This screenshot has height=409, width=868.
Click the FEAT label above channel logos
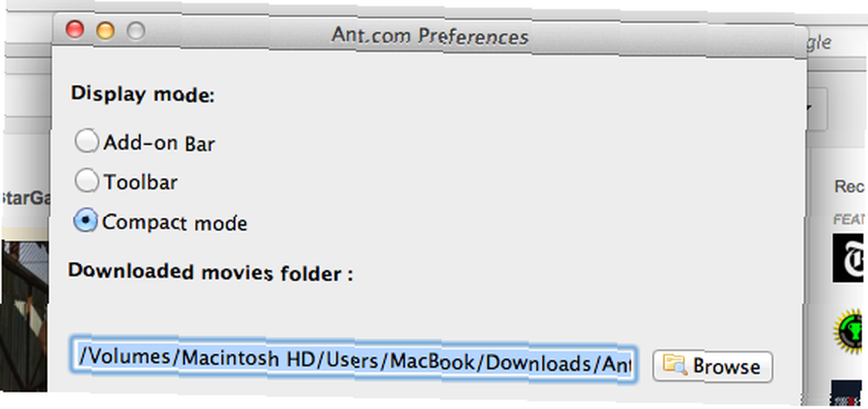[x=849, y=220]
